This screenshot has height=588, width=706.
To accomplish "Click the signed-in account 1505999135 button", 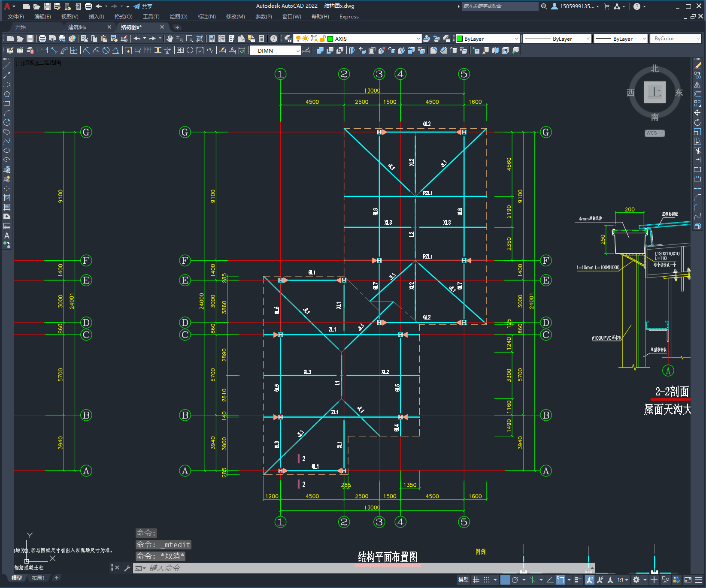I will point(575,6).
